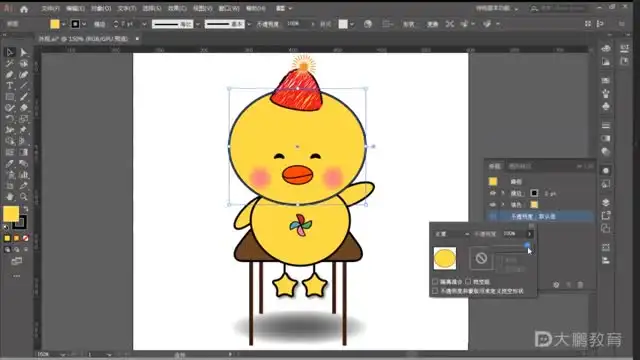Toggle visibility eye of the fill row

click(493, 204)
